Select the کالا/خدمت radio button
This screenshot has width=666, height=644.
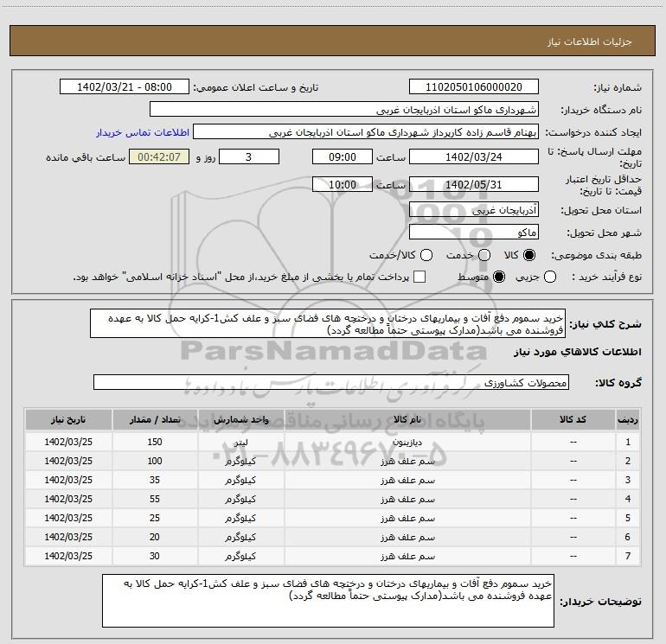pos(426,255)
